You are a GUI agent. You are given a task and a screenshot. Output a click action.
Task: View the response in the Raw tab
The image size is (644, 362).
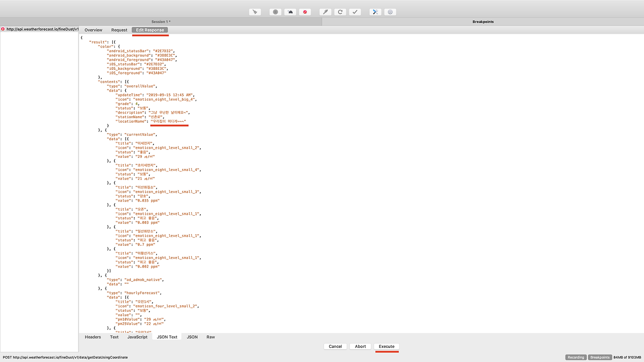[x=211, y=337]
